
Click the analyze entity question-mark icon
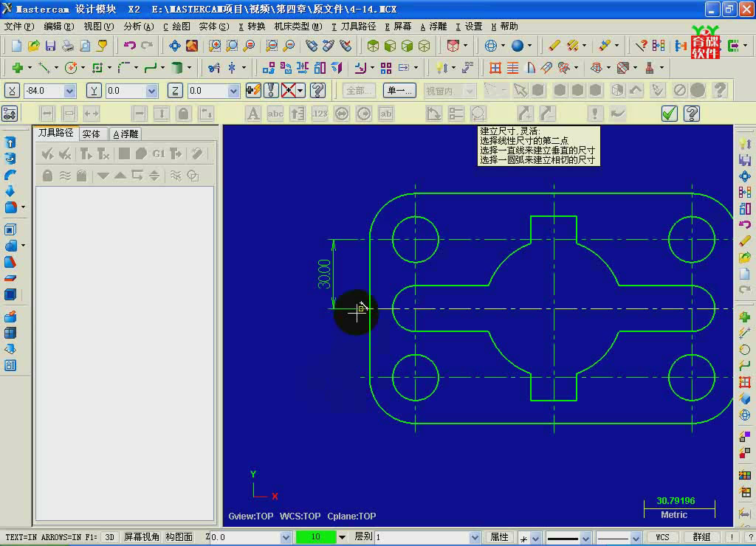point(641,46)
